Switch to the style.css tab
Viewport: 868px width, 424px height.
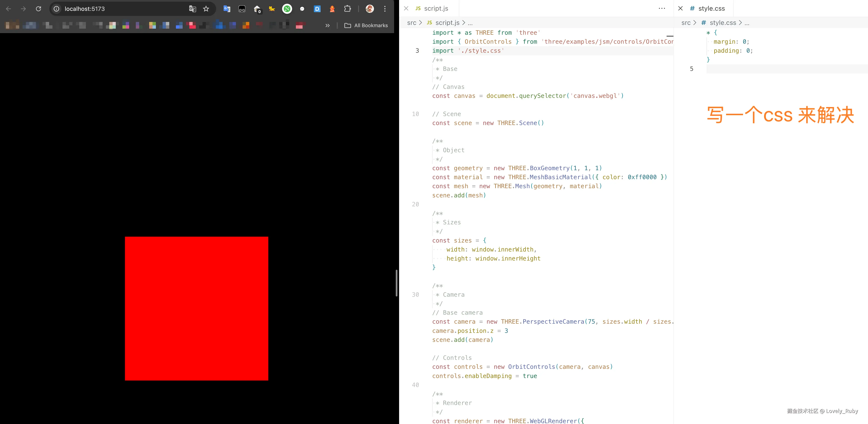(x=711, y=8)
